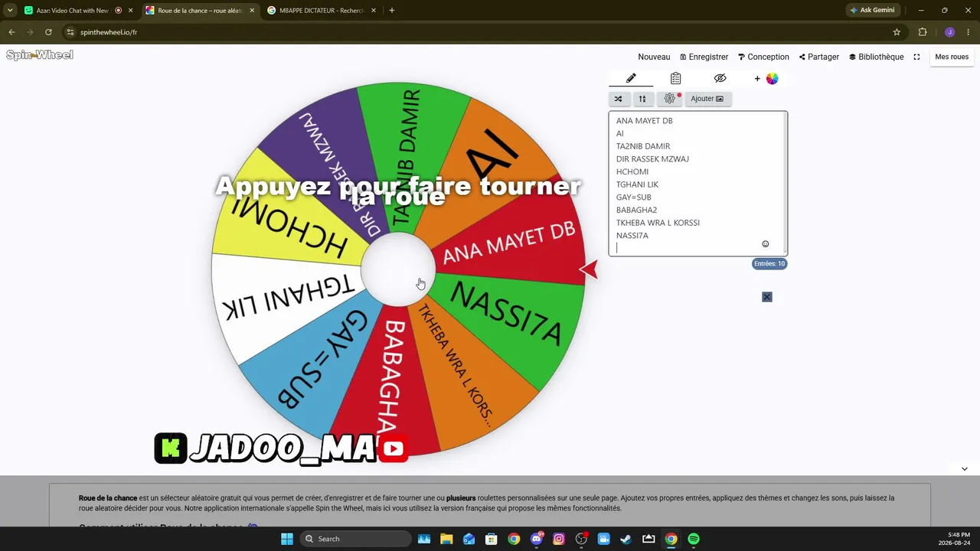980x551 pixels.
Task: View site information icon in address bar
Action: click(70, 32)
